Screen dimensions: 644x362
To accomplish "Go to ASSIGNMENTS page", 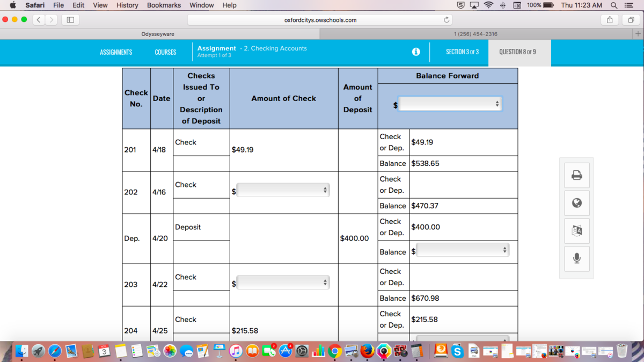I will (x=116, y=52).
